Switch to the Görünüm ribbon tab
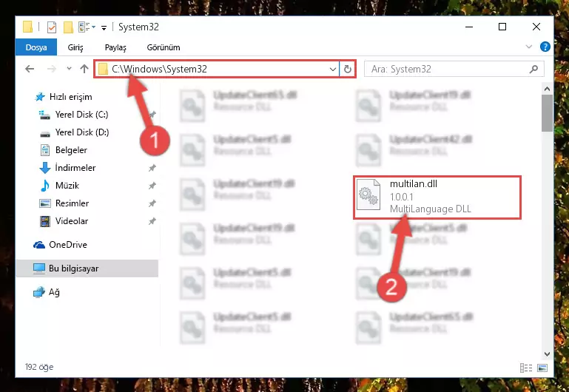 pyautogui.click(x=164, y=47)
